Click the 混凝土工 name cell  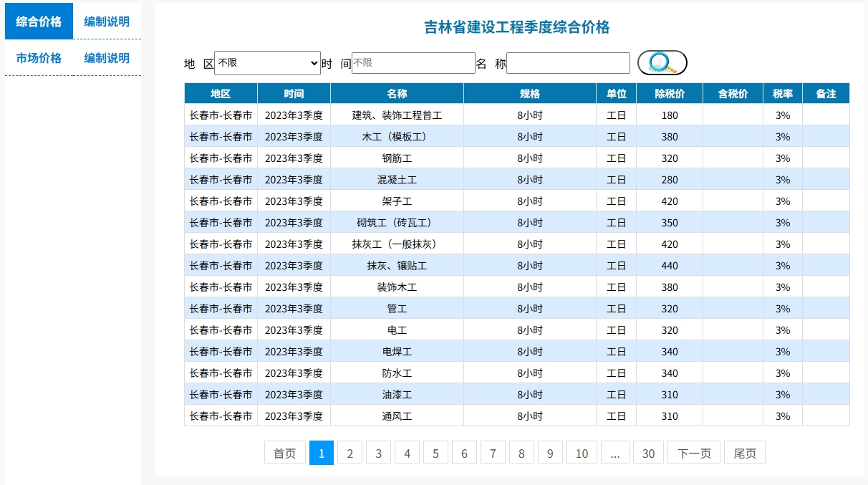[397, 180]
